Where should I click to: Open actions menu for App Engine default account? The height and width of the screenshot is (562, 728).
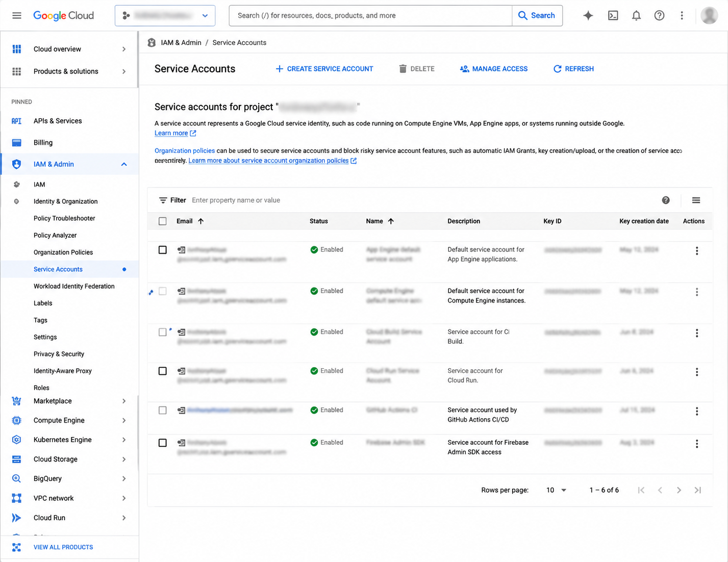697,251
